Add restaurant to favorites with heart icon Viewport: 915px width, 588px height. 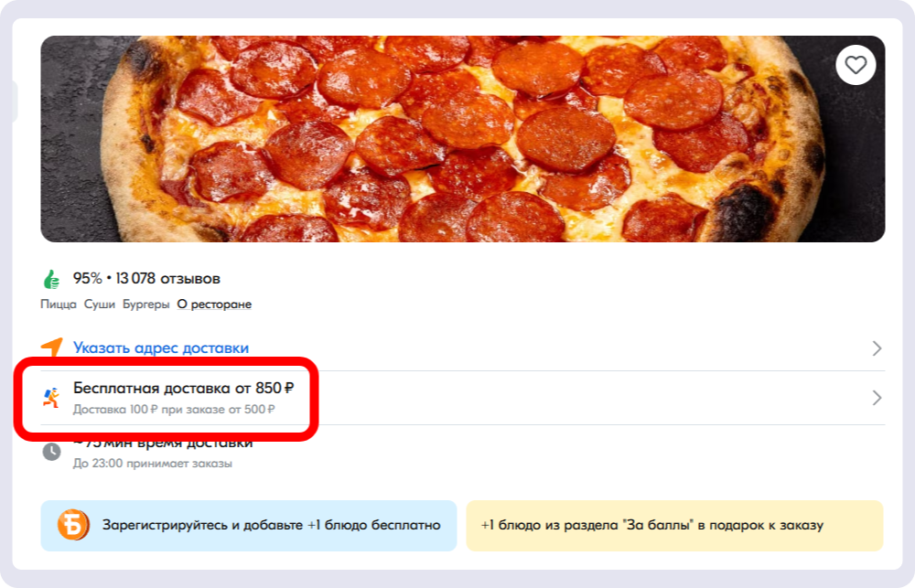[856, 65]
